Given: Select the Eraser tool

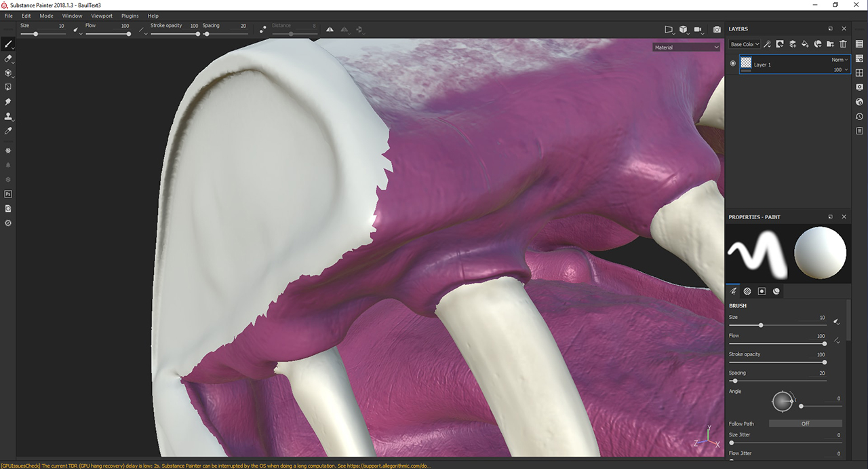Looking at the screenshot, I should click(x=8, y=58).
